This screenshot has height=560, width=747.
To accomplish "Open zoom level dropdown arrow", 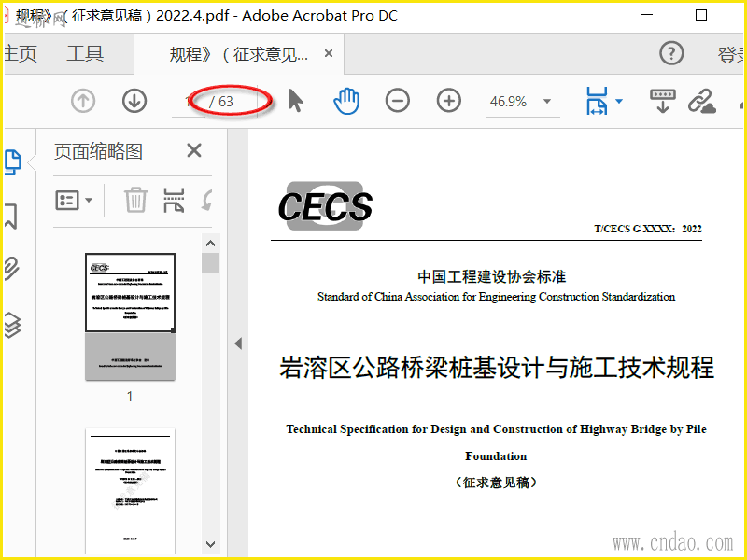I will point(547,101).
